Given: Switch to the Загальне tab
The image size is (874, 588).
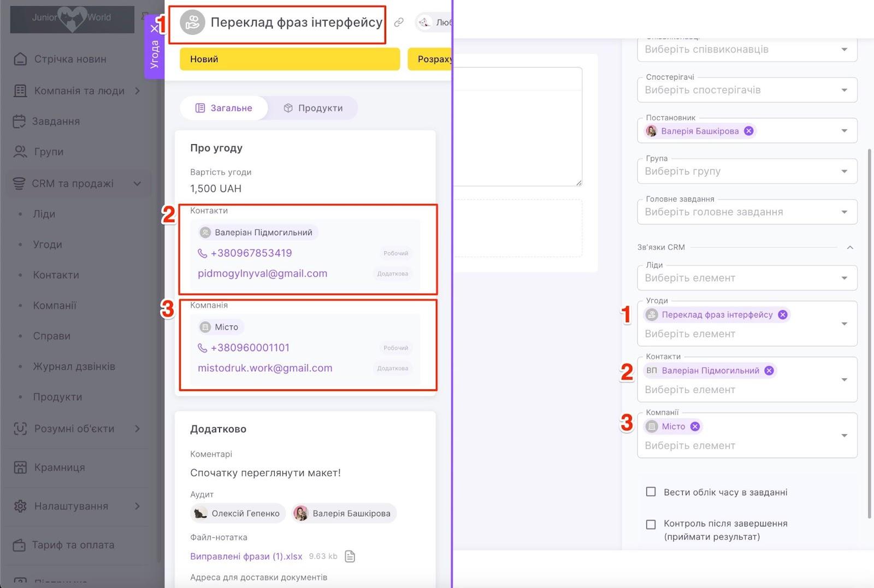Looking at the screenshot, I should point(224,108).
